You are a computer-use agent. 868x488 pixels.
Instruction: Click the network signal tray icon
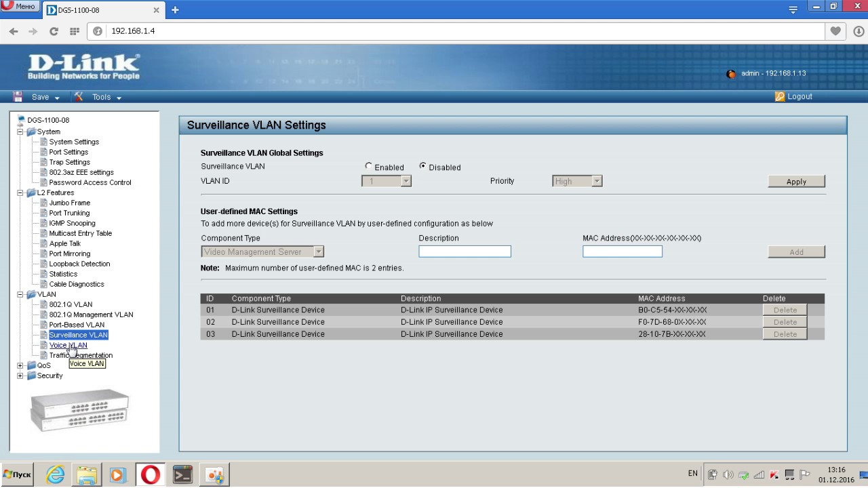tap(759, 474)
